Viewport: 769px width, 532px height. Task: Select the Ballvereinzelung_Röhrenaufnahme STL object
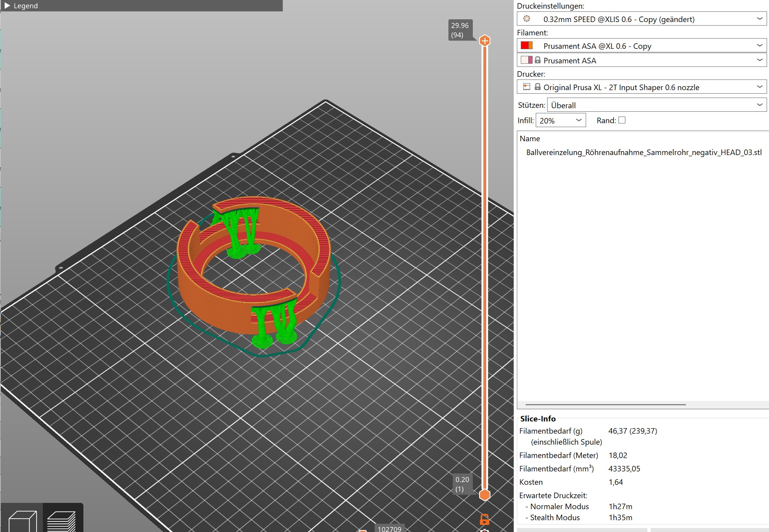[644, 152]
